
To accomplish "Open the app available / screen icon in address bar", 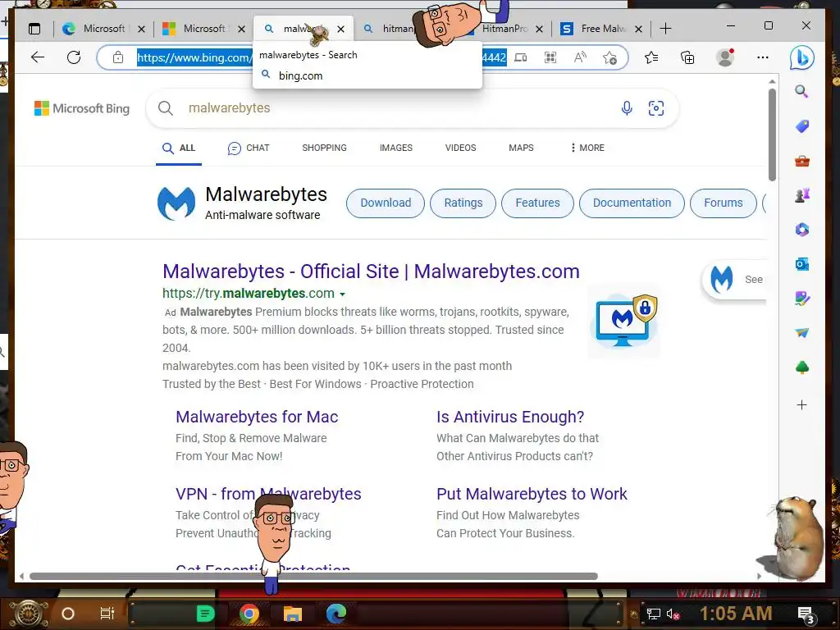I will coord(521,57).
